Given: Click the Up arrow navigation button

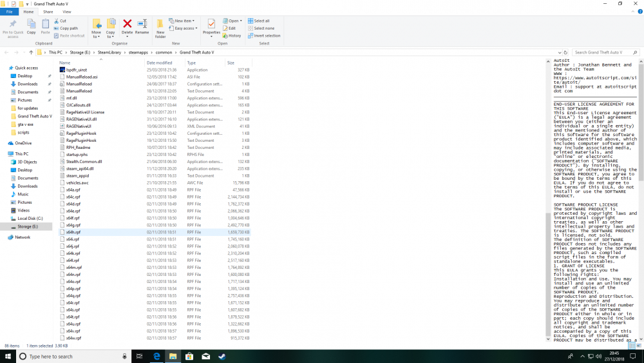Looking at the screenshot, I should click(31, 53).
